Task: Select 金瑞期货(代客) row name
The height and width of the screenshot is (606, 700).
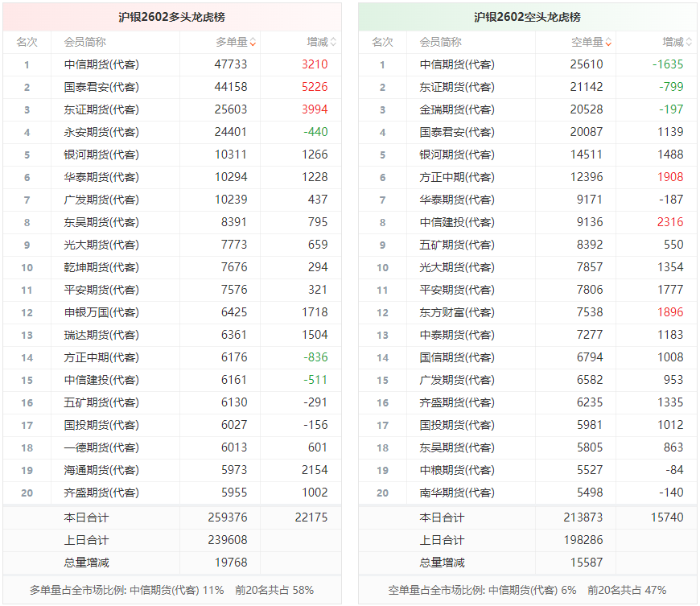Action: 457,110
